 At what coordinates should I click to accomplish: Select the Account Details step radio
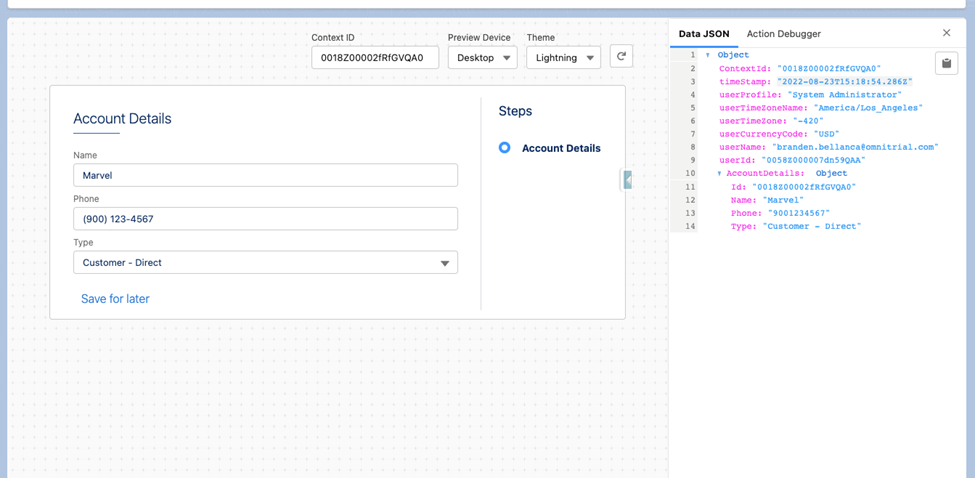coord(505,148)
